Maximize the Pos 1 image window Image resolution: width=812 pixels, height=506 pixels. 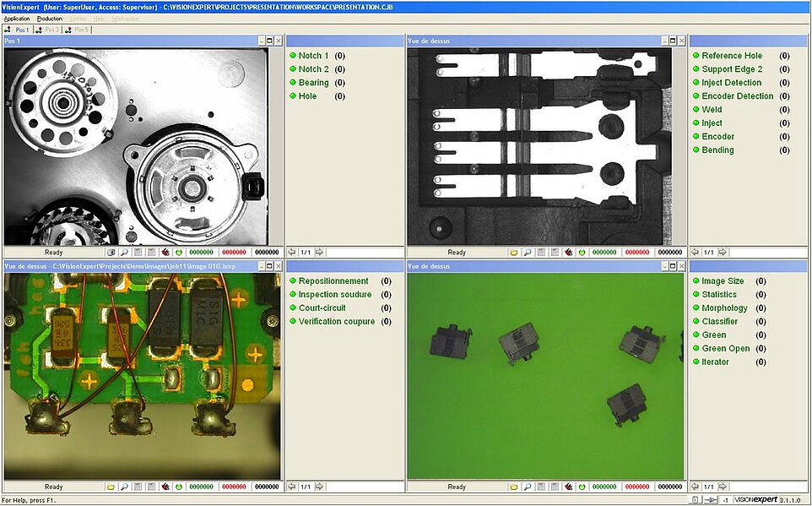(x=269, y=40)
